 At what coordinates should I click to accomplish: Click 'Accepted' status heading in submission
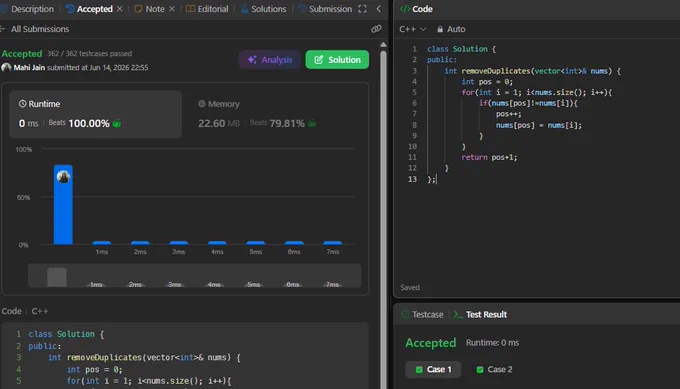(22, 54)
